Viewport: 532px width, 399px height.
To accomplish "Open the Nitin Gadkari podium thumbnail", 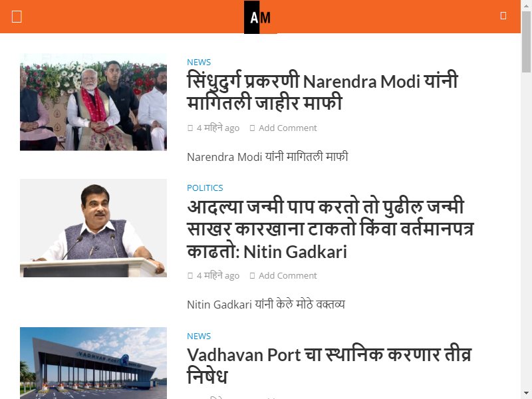I will coord(93,228).
